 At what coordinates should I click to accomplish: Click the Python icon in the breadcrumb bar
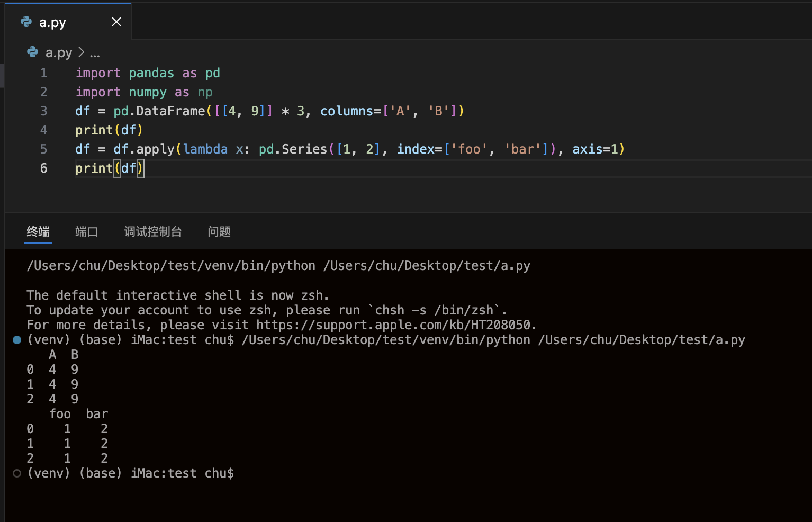point(33,52)
